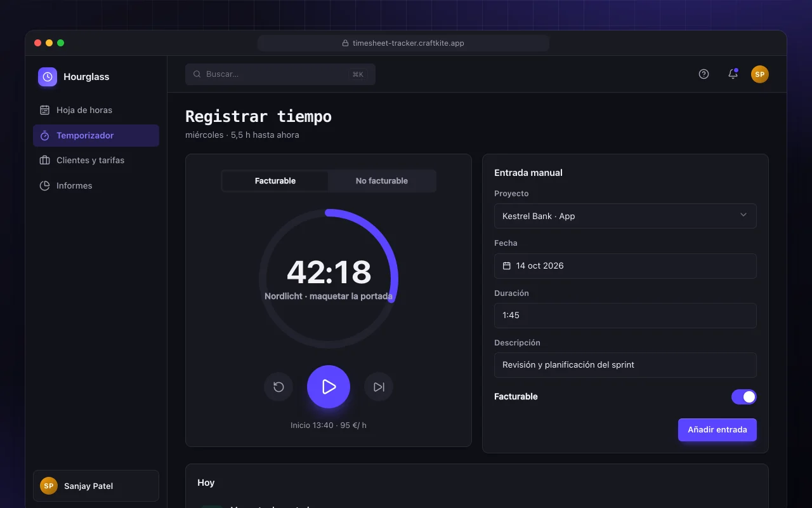Click the 42:18 timer readout
812x508 pixels.
pos(329,272)
